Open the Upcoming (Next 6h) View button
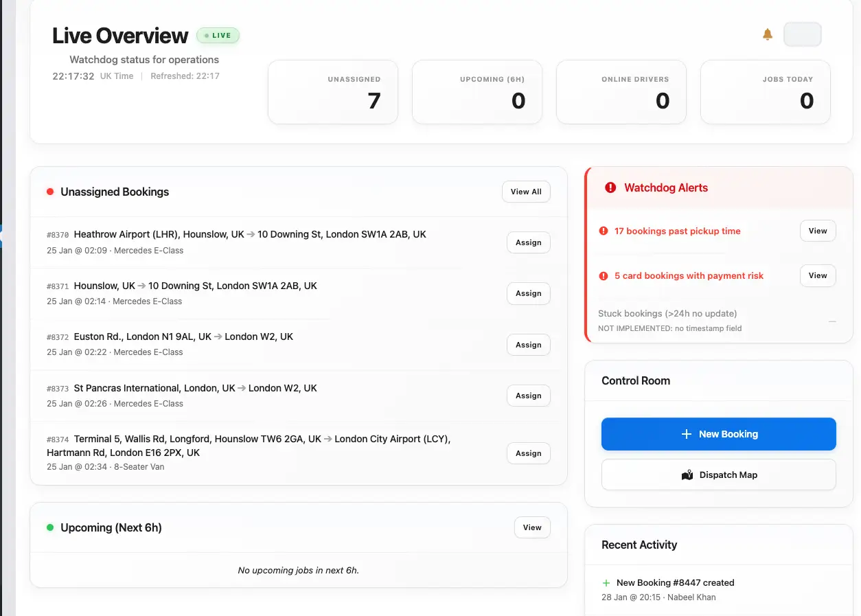The width and height of the screenshot is (861, 616). [532, 527]
